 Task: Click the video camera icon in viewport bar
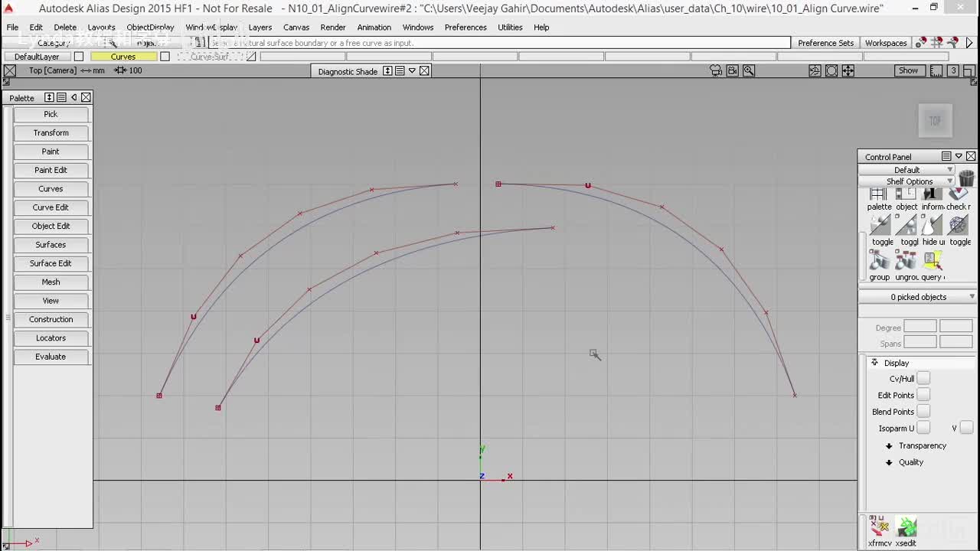[x=733, y=70]
